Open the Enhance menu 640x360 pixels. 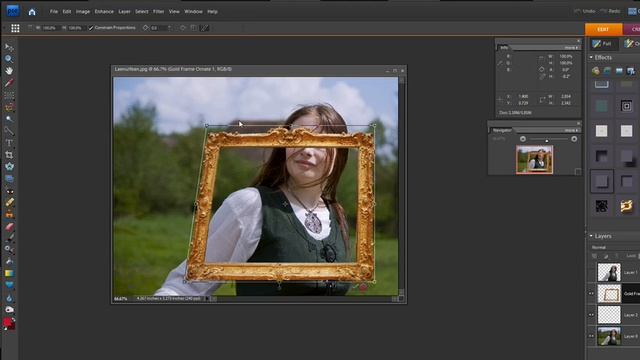104,12
